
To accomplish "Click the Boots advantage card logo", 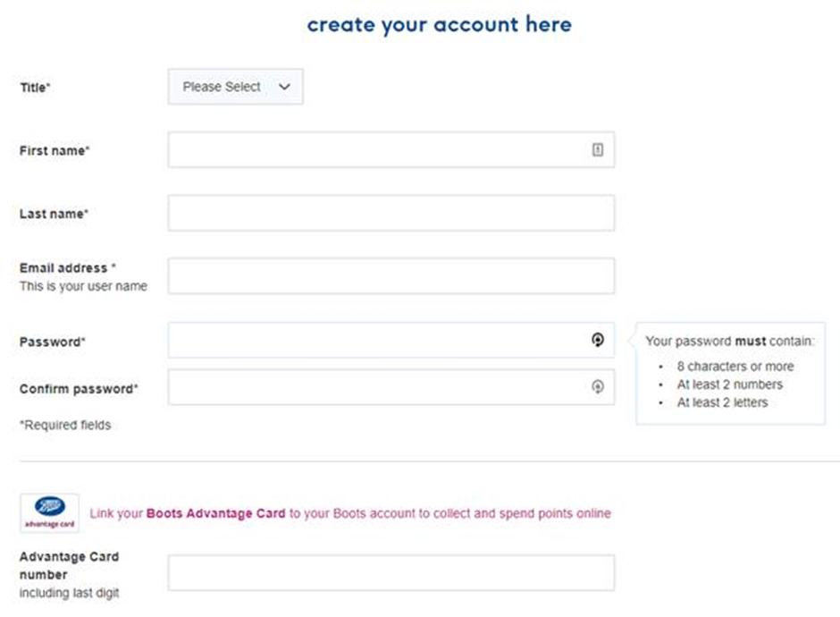I will [x=49, y=513].
